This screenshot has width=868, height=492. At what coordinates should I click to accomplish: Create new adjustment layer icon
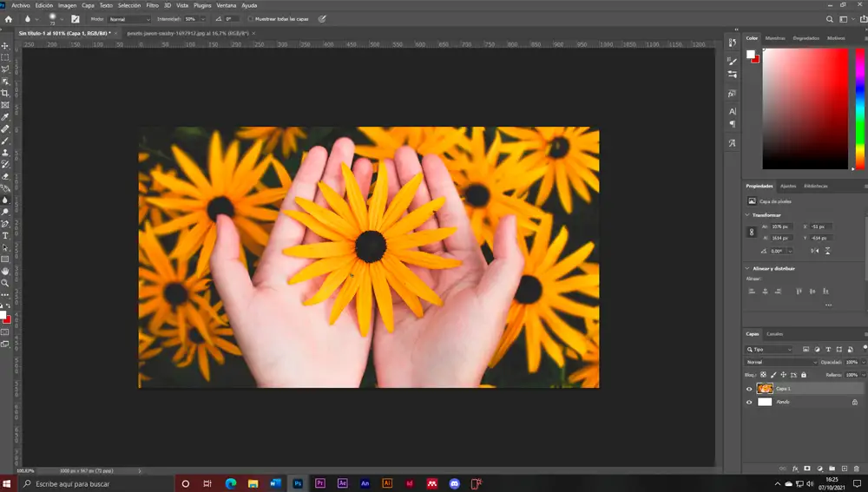click(820, 469)
